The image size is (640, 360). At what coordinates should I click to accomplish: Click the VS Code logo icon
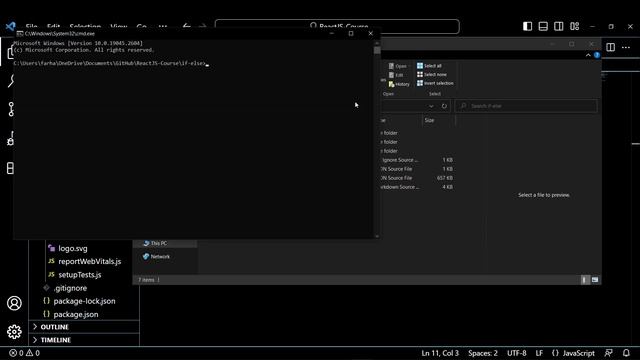tap(10, 27)
